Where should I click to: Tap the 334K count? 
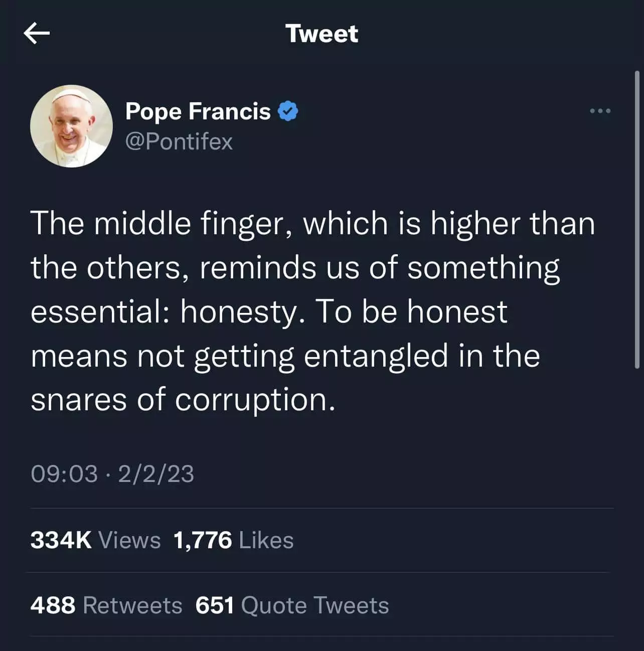(x=61, y=540)
